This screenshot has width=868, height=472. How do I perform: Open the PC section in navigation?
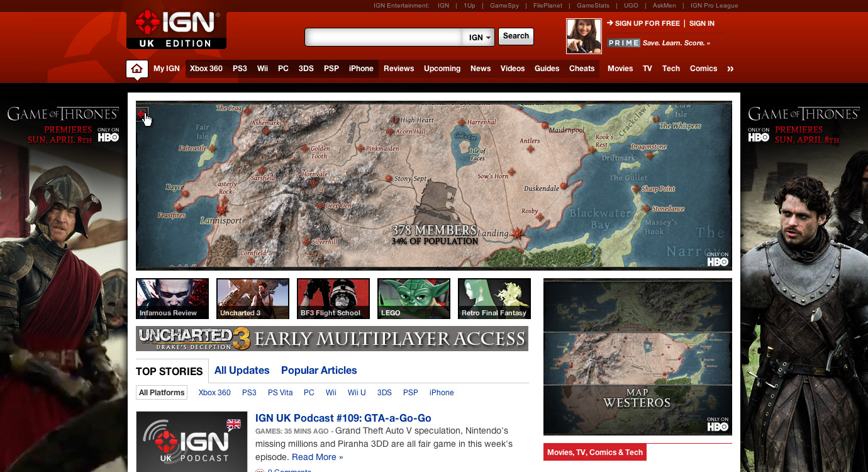[283, 69]
